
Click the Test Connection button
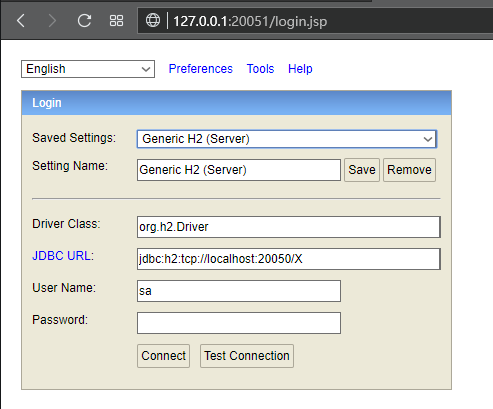[247, 356]
